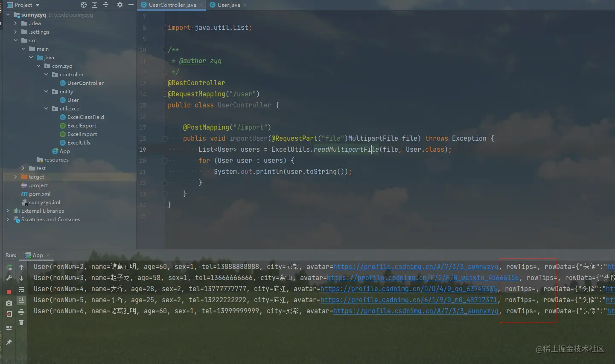Screen dimensions: 615x364
Task: Close the User.java tab
Action: click(x=245, y=5)
